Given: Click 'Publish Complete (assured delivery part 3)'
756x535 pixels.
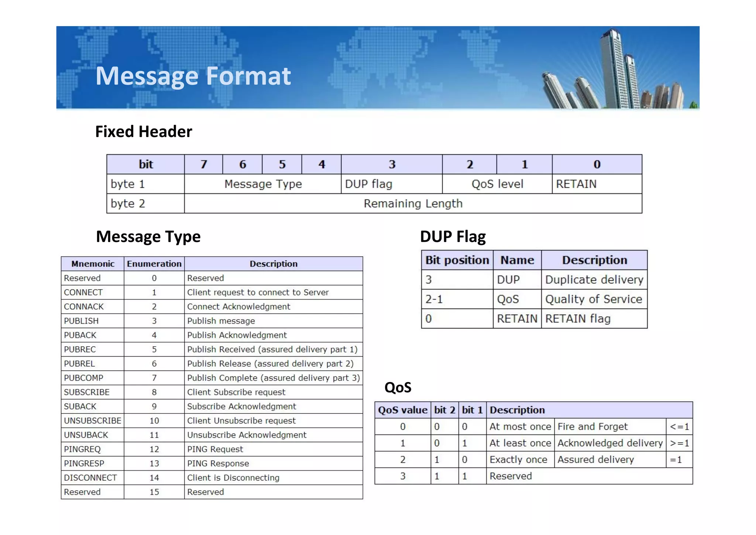Looking at the screenshot, I should click(274, 378).
